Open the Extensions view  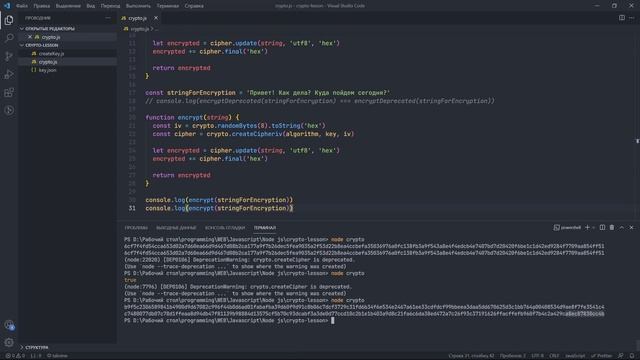[x=9, y=92]
